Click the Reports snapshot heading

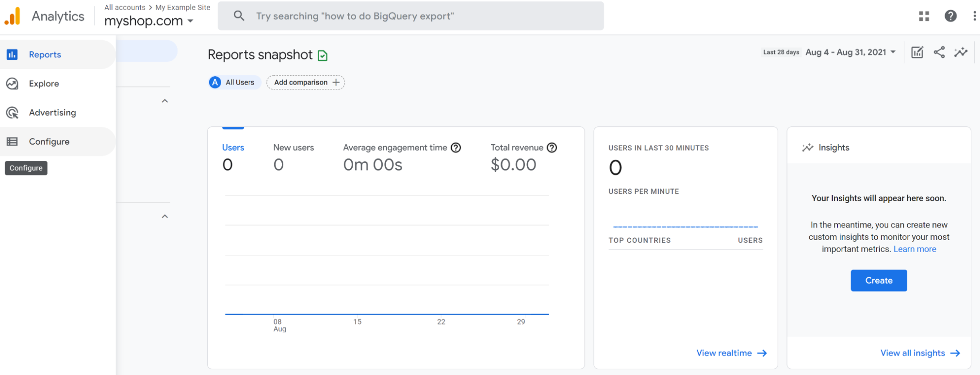[x=260, y=55]
